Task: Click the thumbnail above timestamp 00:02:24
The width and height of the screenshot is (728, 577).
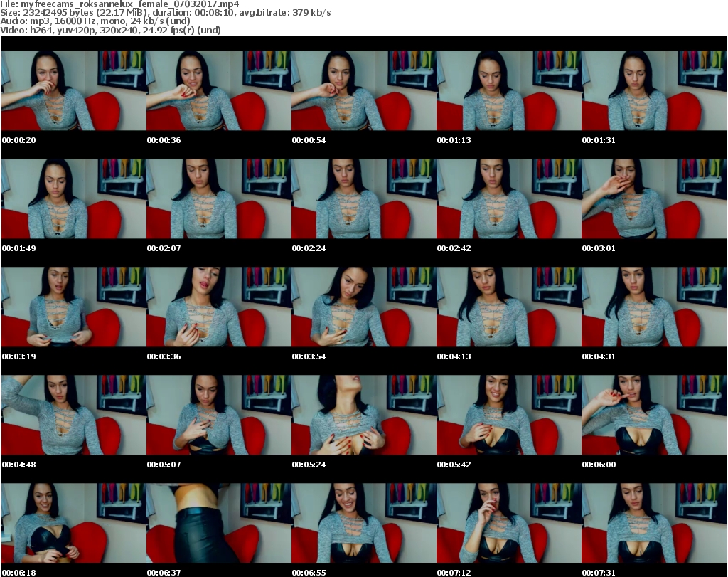Action: tap(363, 198)
